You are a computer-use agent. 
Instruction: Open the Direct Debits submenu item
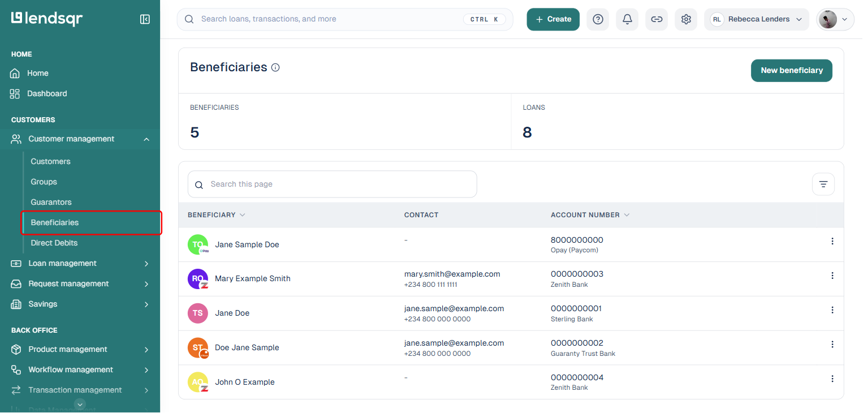coord(54,243)
